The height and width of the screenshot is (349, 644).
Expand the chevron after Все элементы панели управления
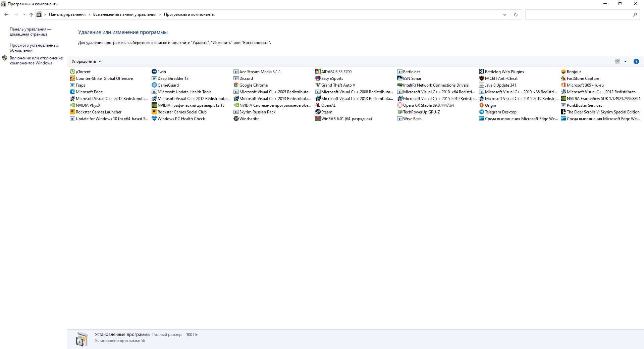tap(160, 14)
